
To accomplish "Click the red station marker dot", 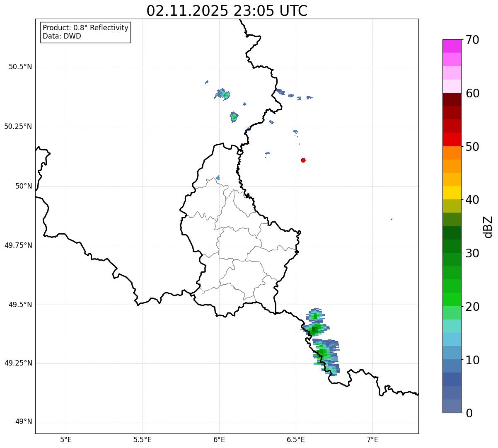I will 303,160.
